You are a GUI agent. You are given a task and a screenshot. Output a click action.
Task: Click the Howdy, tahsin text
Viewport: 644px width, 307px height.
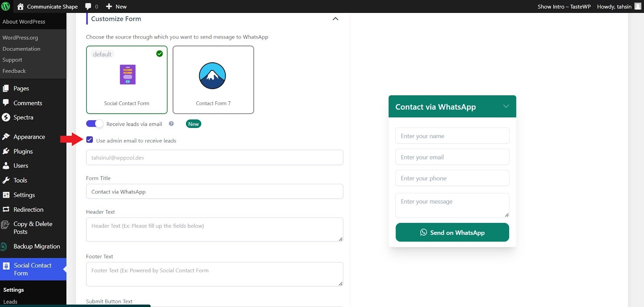(614, 6)
